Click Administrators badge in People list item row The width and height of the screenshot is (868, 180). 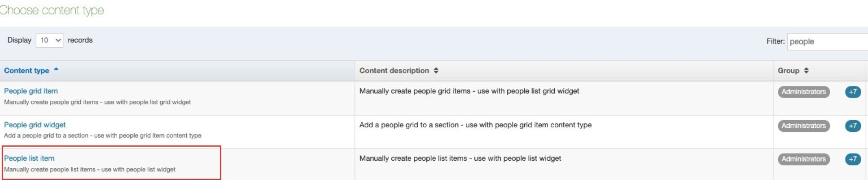(x=803, y=159)
